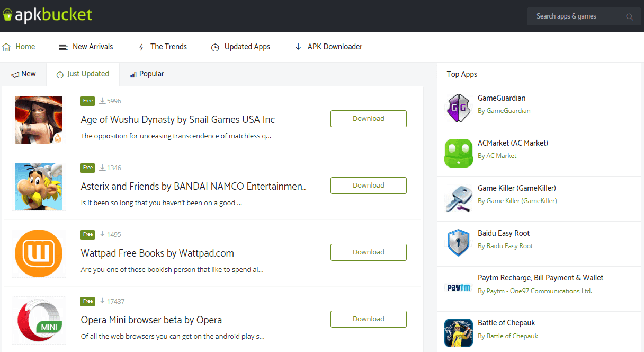Open Age of Wushu Dynasty app icon
Screen dimensions: 644x352
(39, 120)
